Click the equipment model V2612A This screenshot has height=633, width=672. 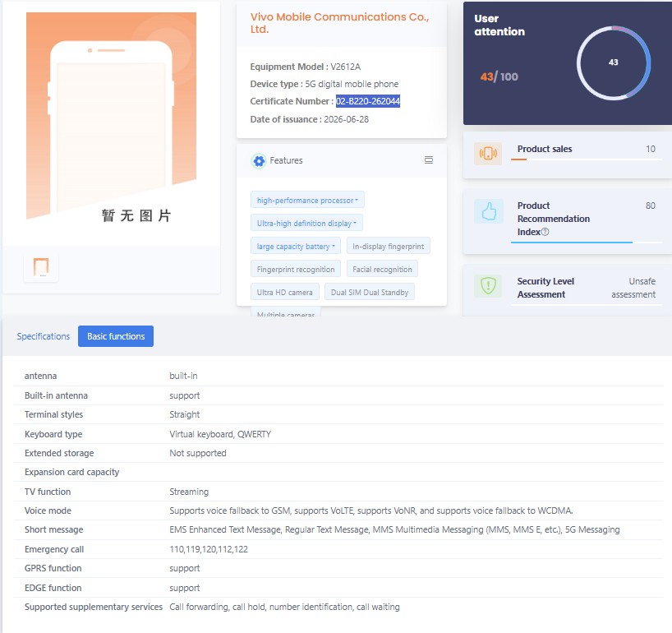[x=345, y=67]
